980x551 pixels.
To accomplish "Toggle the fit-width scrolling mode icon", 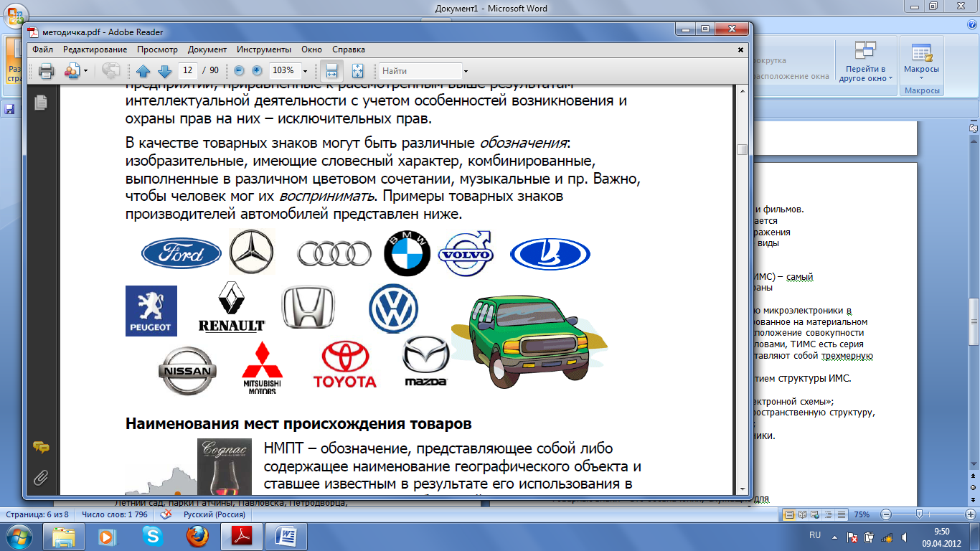I will [x=332, y=71].
